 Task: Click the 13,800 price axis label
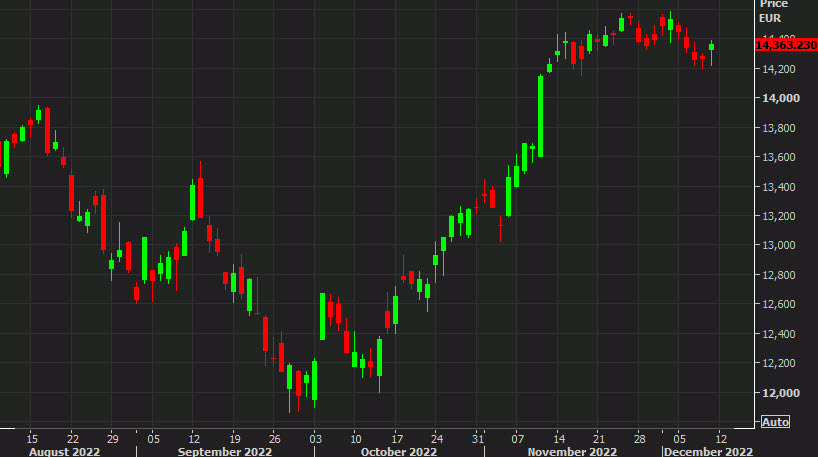coord(781,128)
